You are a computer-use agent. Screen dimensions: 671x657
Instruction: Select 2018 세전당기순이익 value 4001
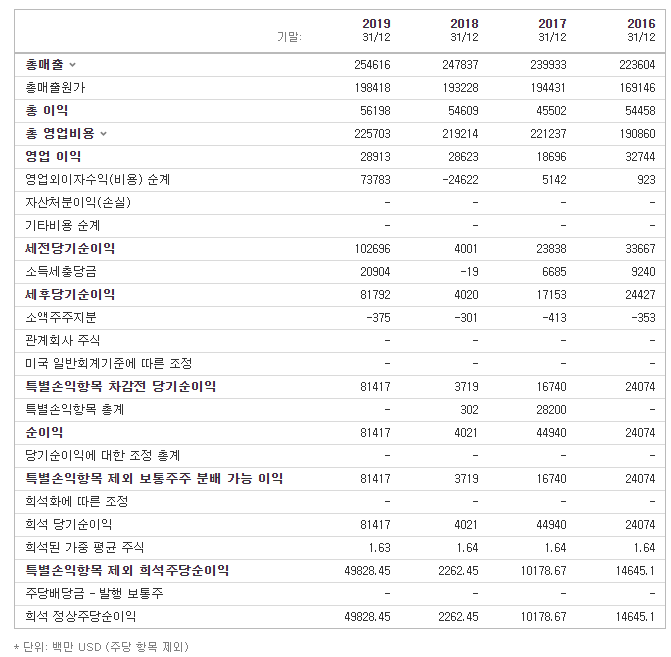[x=466, y=249]
